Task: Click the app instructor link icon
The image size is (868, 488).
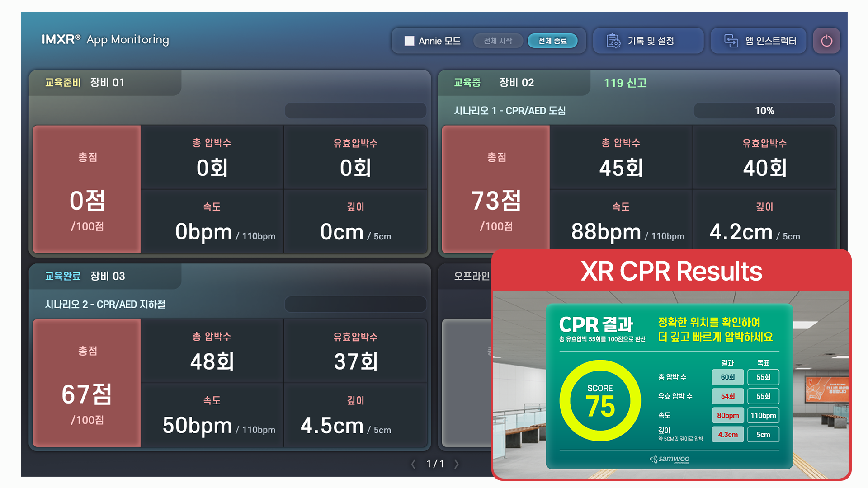Action: (x=731, y=41)
